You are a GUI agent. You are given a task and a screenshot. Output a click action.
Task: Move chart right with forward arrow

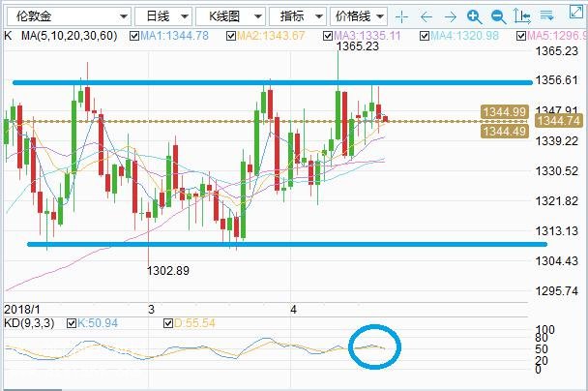(450, 16)
